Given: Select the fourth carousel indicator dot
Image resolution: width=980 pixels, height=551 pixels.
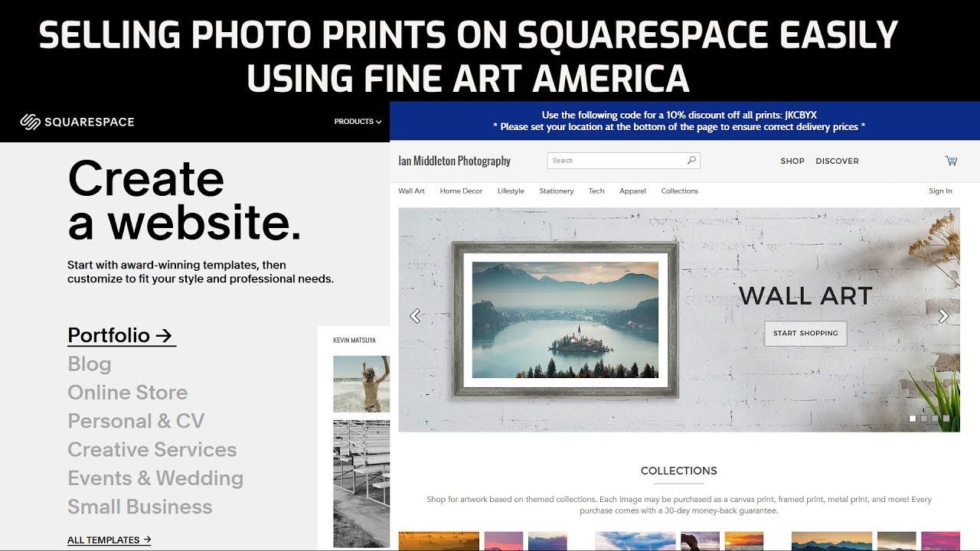Looking at the screenshot, I should pos(946,419).
